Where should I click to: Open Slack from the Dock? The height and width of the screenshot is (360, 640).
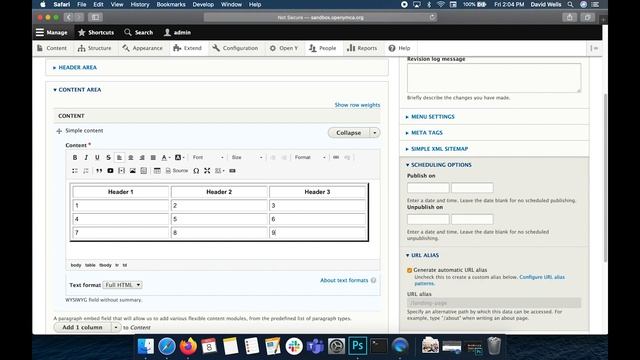[x=294, y=346]
